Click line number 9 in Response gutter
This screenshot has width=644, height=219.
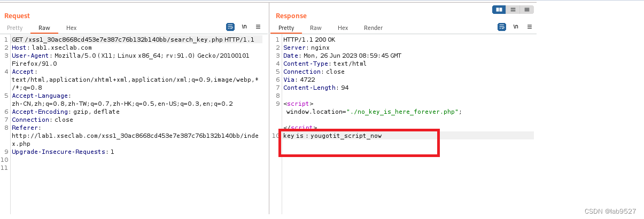(278, 104)
